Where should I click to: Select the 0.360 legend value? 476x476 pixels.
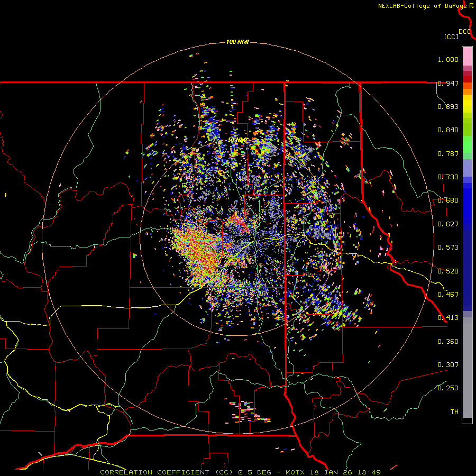(448, 342)
